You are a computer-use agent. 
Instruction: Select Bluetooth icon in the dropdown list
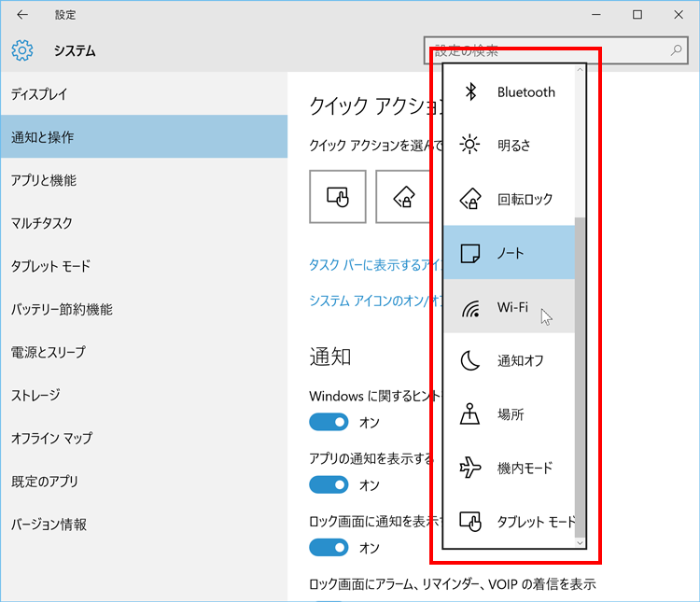(x=472, y=91)
